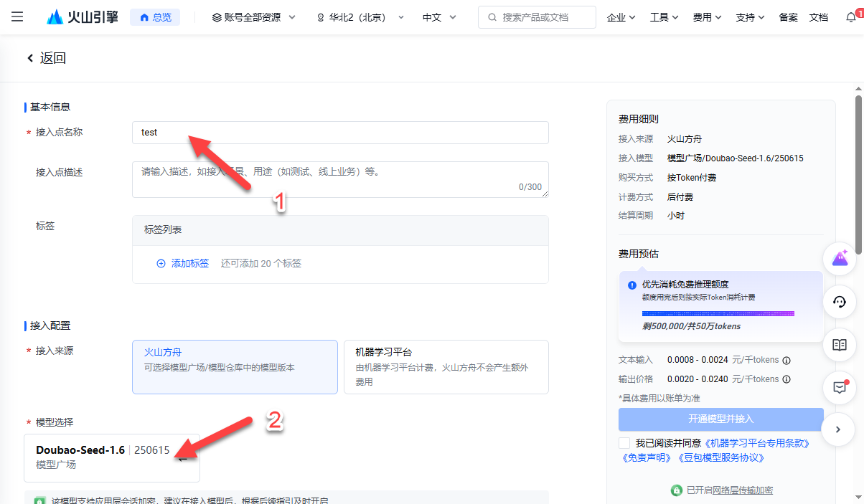This screenshot has height=504, width=864.
Task: Open the 中文 language dropdown
Action: tap(438, 16)
